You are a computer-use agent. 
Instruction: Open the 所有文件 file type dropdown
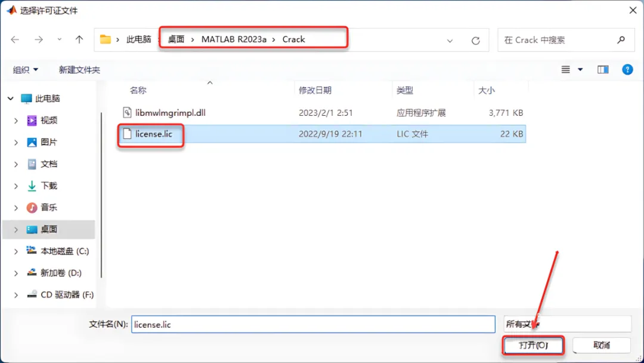coord(567,324)
